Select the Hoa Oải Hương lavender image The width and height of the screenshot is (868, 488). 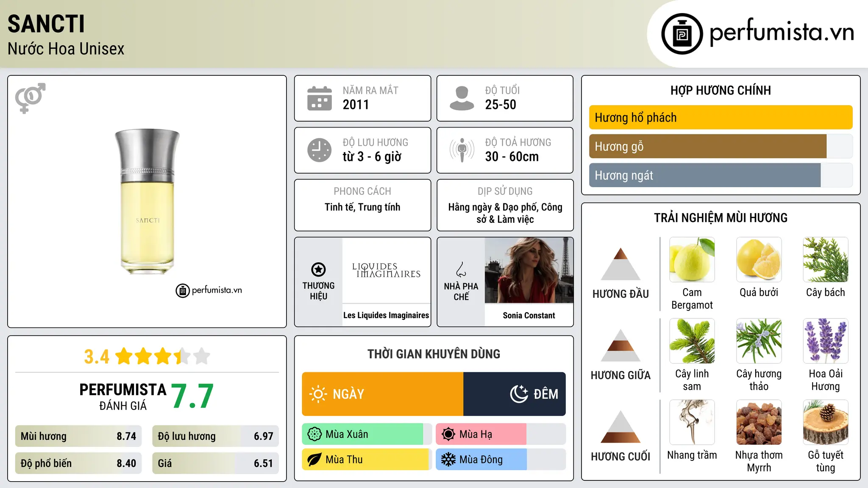[826, 341]
